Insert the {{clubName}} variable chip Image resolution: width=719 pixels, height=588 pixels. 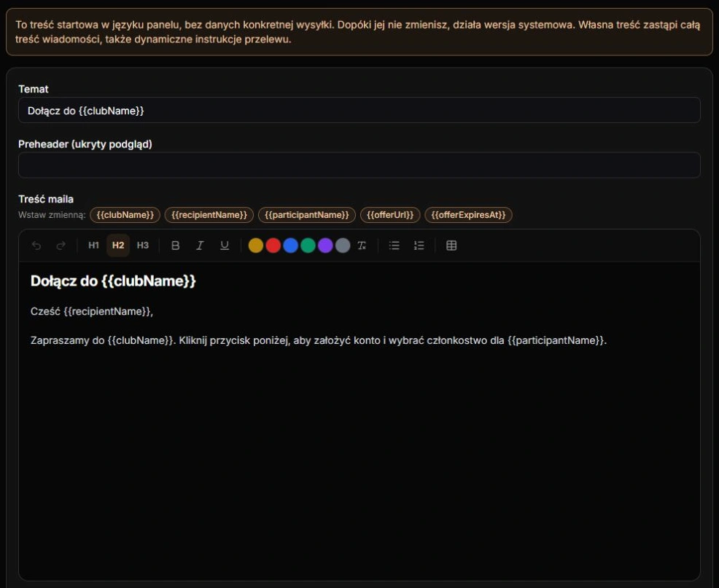coord(125,215)
